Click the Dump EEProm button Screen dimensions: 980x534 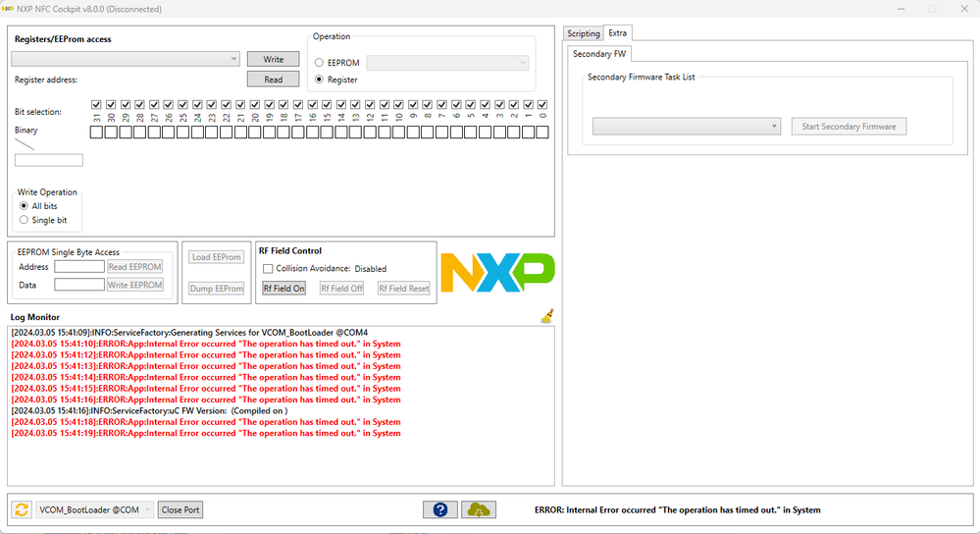click(x=216, y=289)
